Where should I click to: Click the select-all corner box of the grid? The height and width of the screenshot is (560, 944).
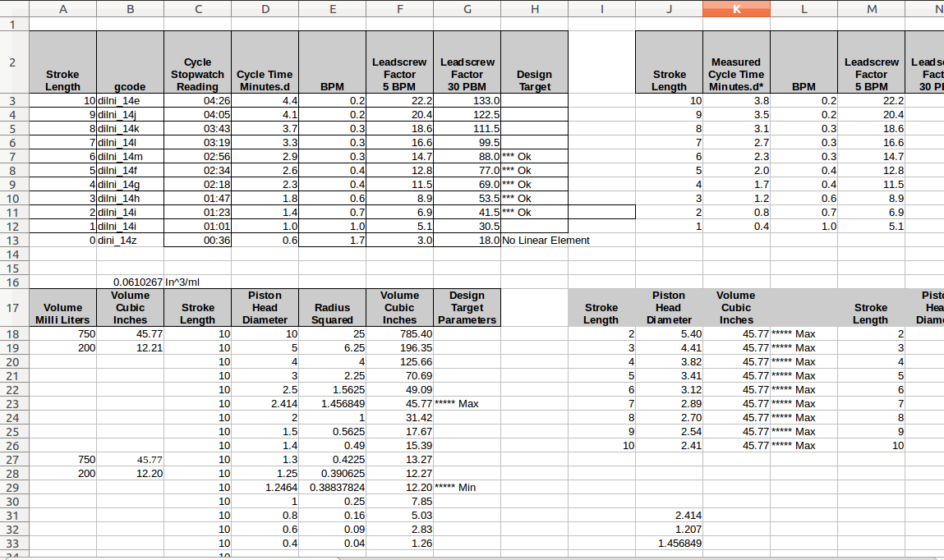[x=14, y=8]
